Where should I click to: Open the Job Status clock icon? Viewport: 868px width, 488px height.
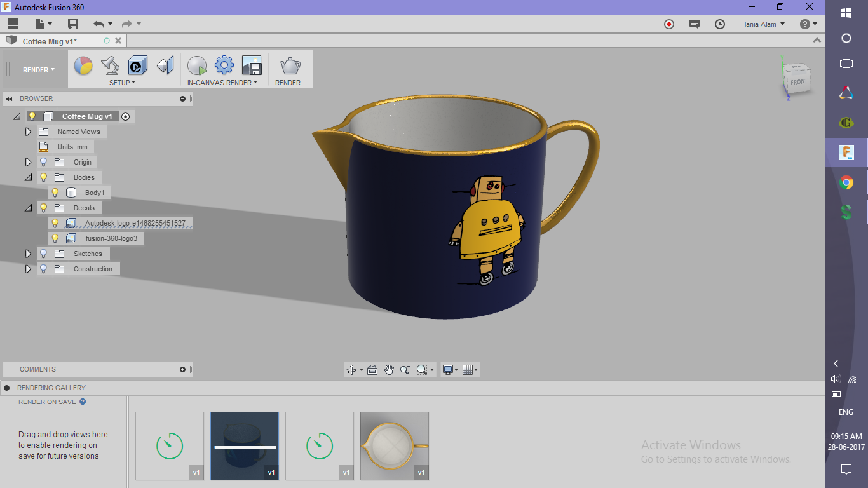click(720, 24)
